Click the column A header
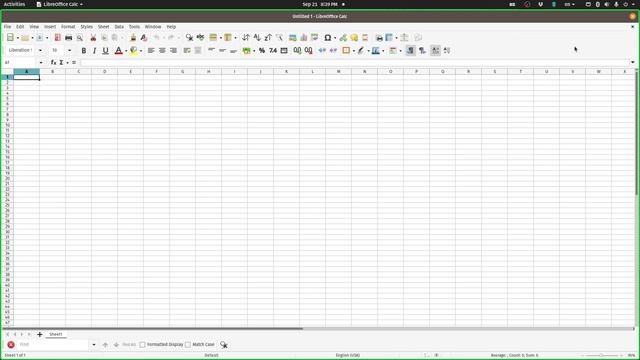Image resolution: width=640 pixels, height=360 pixels. click(x=27, y=71)
